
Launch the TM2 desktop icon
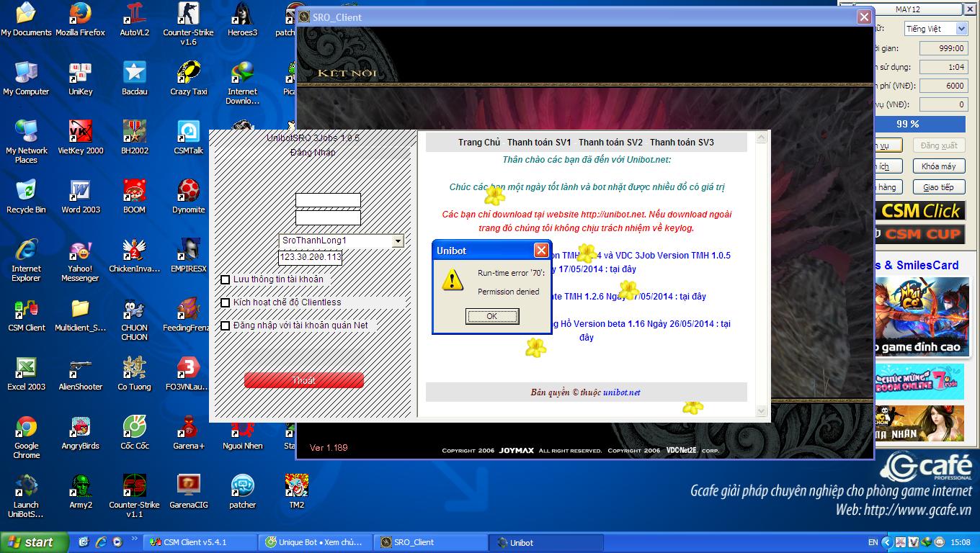(x=296, y=492)
